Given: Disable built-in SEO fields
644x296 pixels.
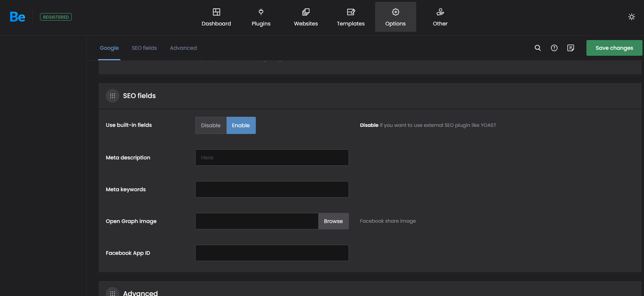Looking at the screenshot, I should click(211, 125).
